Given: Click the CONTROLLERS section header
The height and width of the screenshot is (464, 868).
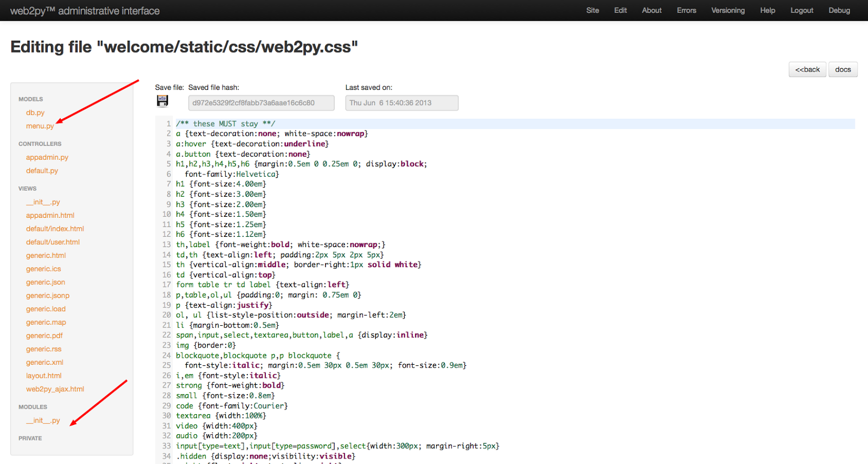Looking at the screenshot, I should (40, 144).
